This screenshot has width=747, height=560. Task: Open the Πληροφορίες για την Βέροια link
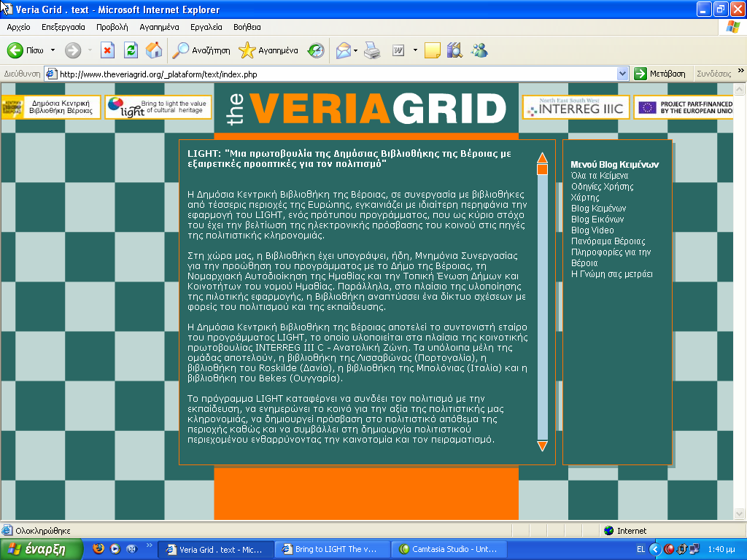pyautogui.click(x=611, y=257)
